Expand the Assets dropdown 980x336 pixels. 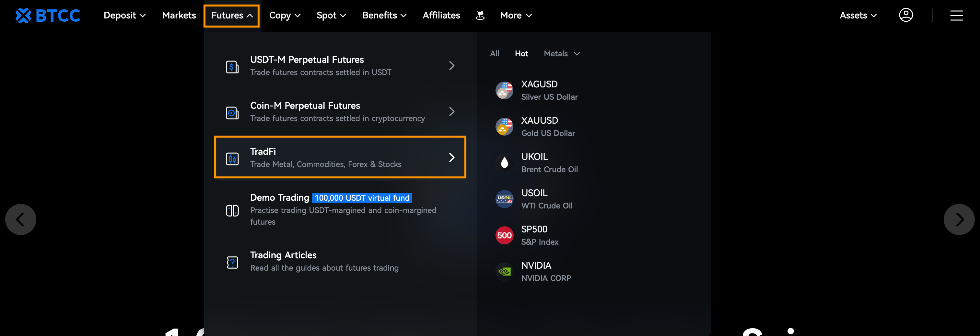[858, 16]
